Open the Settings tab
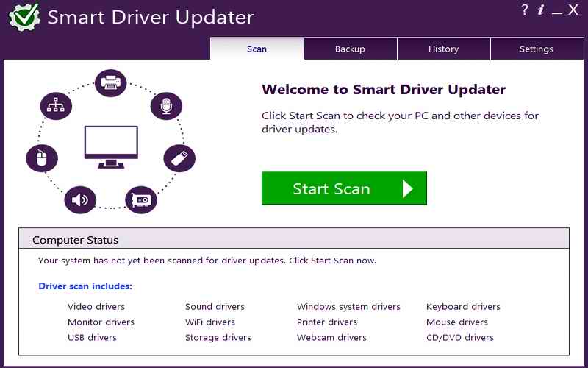The width and height of the screenshot is (588, 368). pos(536,49)
